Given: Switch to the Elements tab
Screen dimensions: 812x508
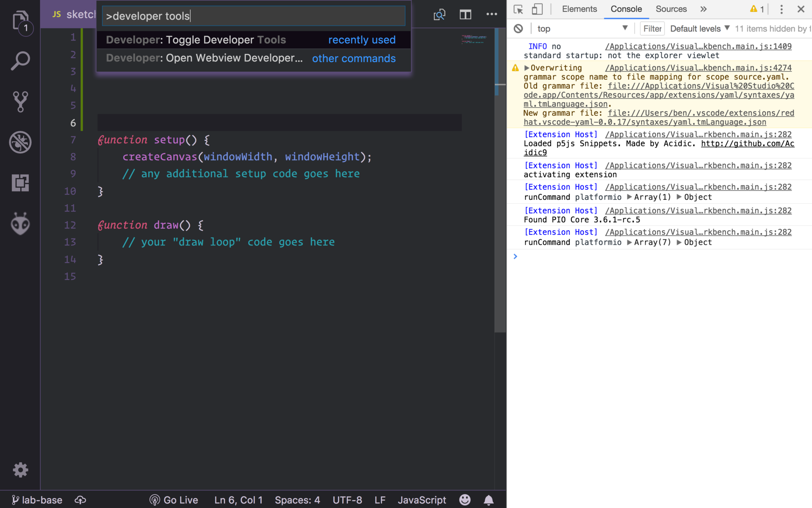Looking at the screenshot, I should pos(579,9).
